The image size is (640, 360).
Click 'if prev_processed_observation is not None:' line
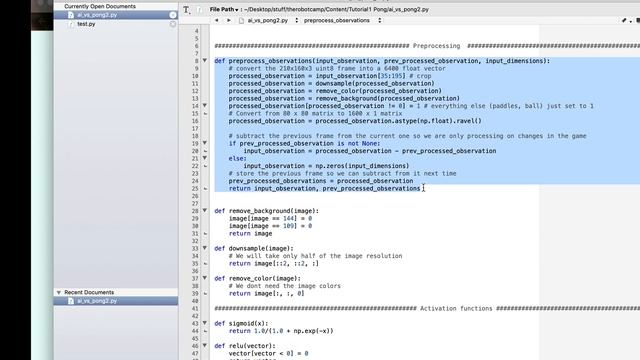(304, 143)
